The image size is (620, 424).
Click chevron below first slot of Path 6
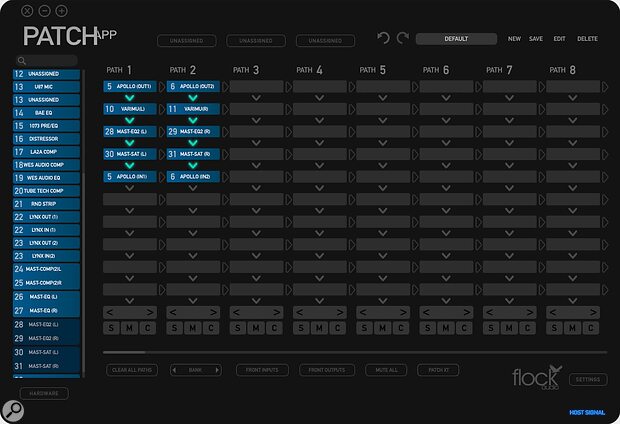click(446, 98)
